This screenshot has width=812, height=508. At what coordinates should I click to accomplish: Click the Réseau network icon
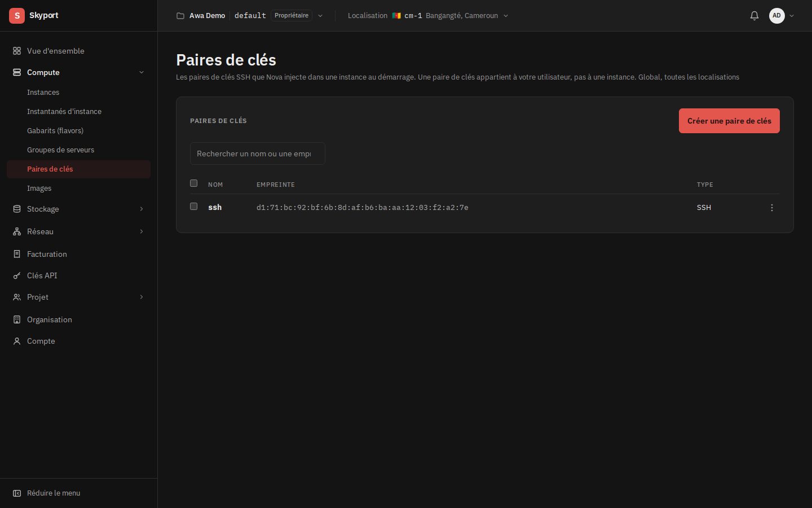click(x=17, y=231)
